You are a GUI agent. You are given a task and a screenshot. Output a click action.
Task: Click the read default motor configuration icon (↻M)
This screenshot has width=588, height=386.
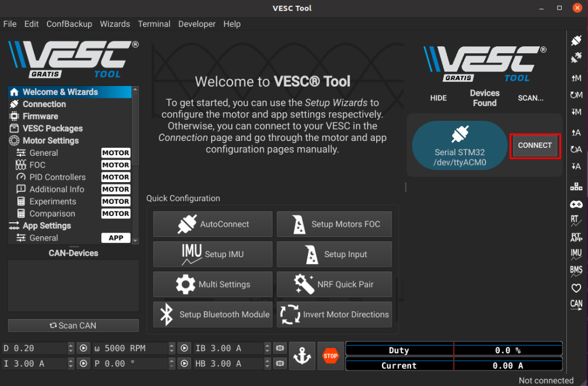[576, 95]
